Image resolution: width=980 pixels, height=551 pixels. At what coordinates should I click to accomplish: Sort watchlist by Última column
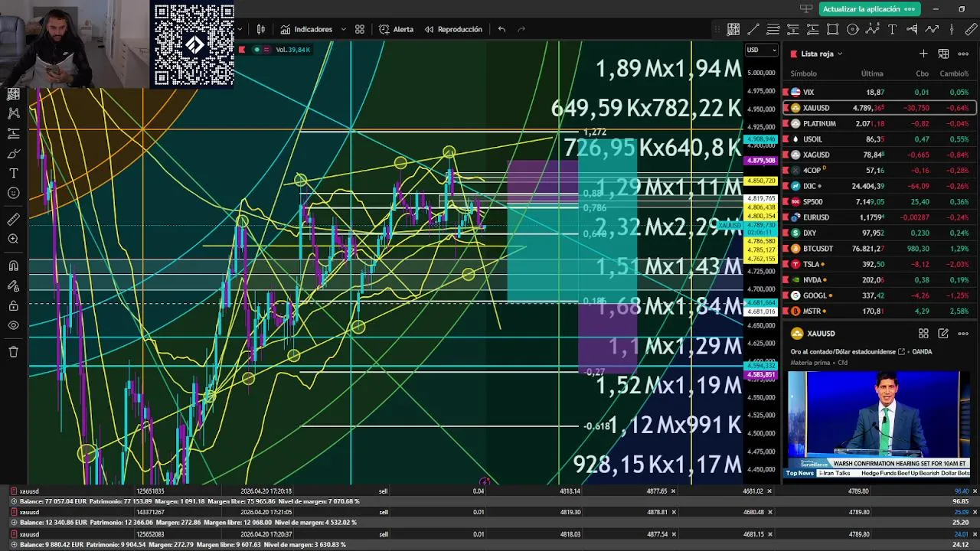pyautogui.click(x=872, y=73)
